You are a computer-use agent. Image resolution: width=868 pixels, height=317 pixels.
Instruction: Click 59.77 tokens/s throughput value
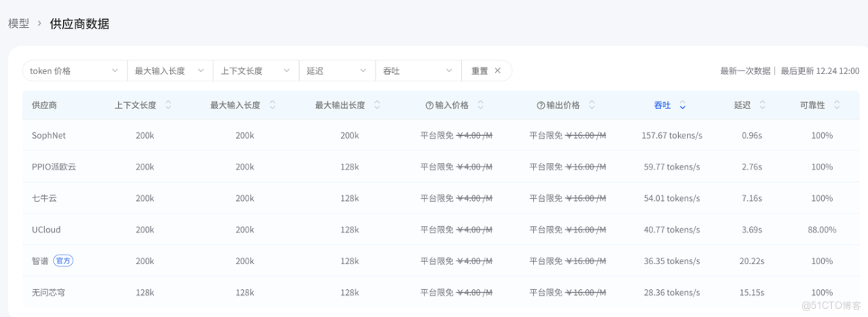point(672,167)
